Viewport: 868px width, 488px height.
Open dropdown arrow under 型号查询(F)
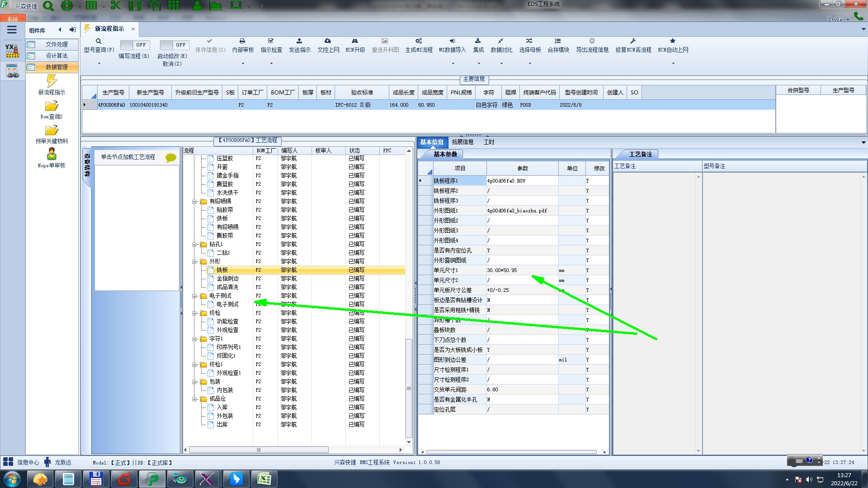(x=99, y=64)
